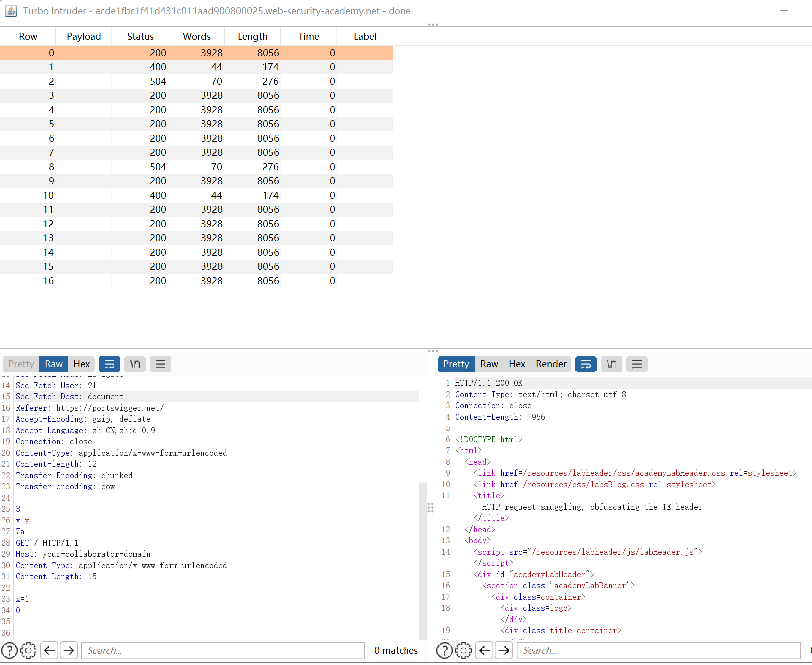The height and width of the screenshot is (665, 812).
Task: Click the expand dots above message editors
Action: tap(433, 351)
